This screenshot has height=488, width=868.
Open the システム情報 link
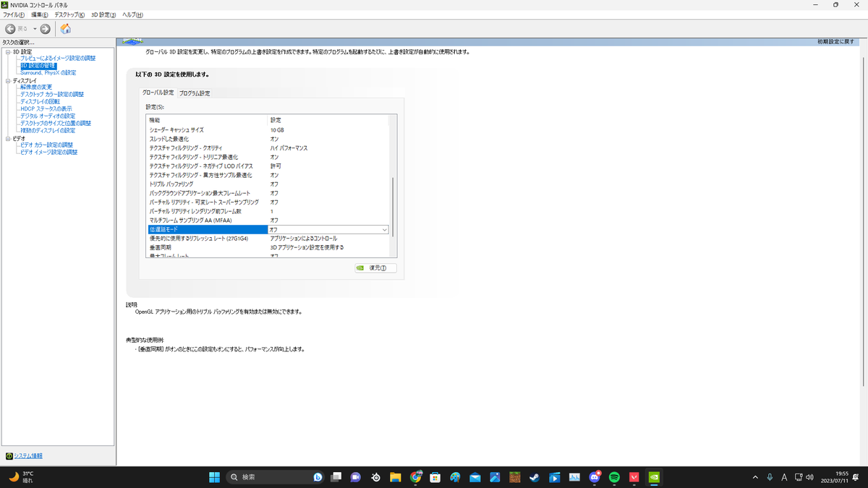coord(28,456)
